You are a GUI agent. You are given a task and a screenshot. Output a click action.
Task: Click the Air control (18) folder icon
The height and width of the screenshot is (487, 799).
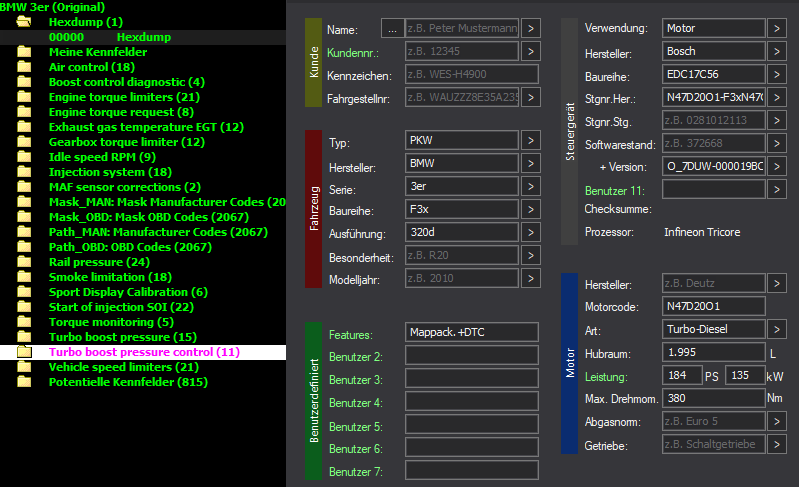pos(24,67)
